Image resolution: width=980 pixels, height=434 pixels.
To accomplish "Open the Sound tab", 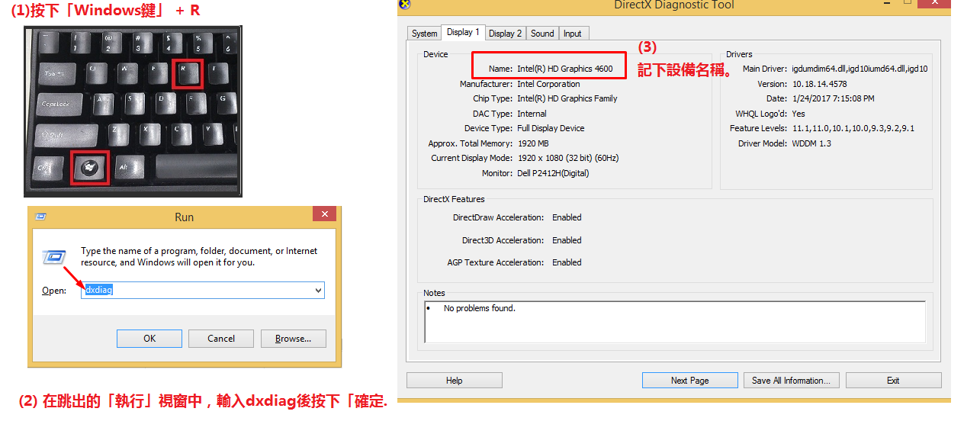I will click(x=542, y=34).
